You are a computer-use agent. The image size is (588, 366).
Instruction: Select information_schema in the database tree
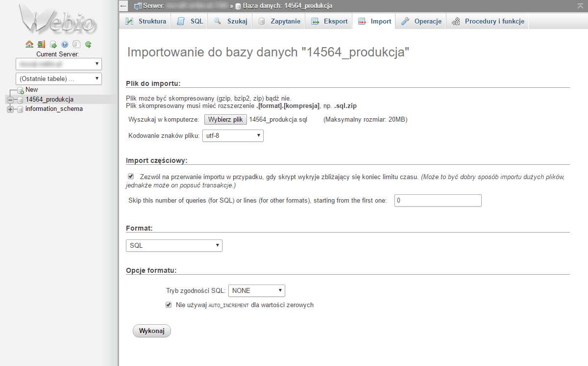[x=54, y=109]
